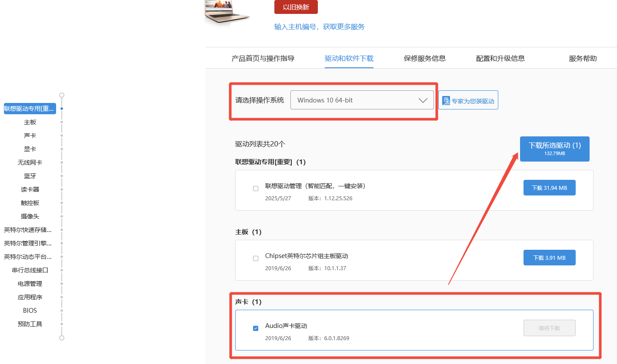Viewport: 617px width, 364px height.
Task: Select the 驱动和软件下载 tab
Action: point(349,58)
